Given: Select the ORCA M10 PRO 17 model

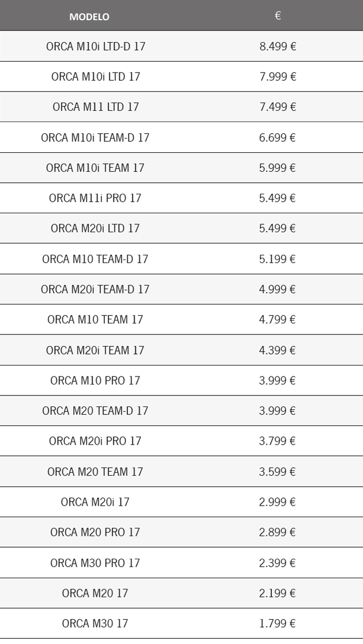Looking at the screenshot, I should pyautogui.click(x=95, y=381).
